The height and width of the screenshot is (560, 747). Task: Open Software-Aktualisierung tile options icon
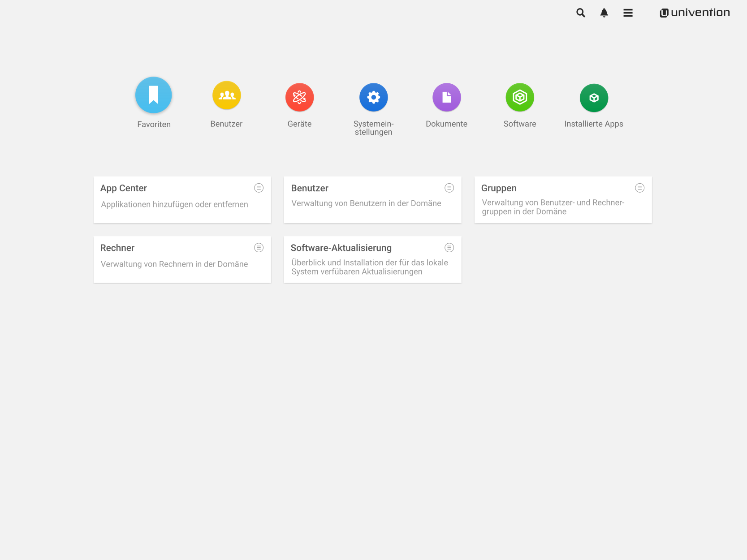coord(449,248)
